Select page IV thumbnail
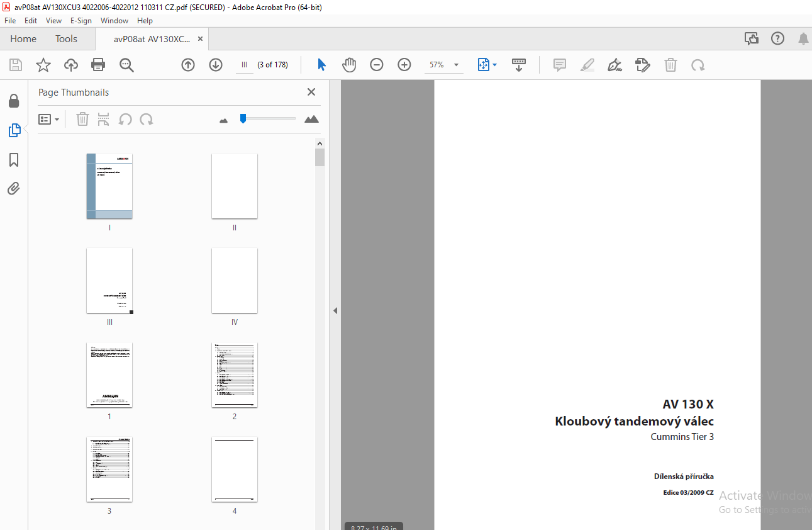 [x=235, y=281]
